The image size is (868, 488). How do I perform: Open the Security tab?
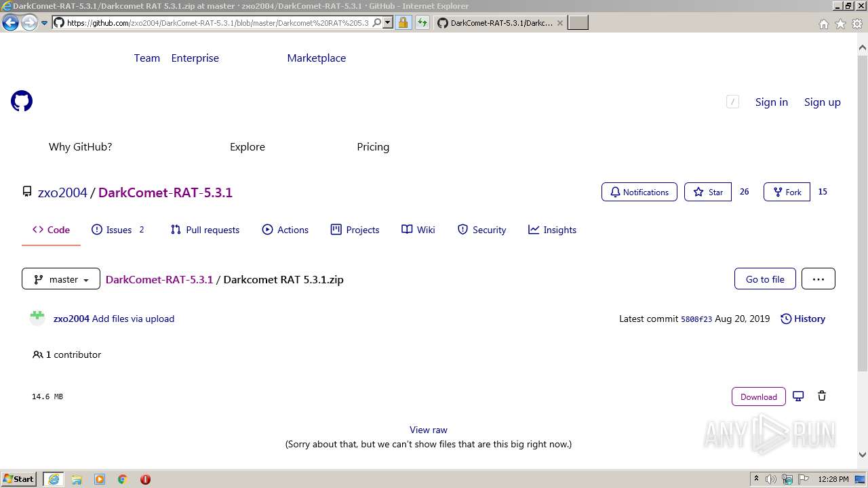click(481, 230)
